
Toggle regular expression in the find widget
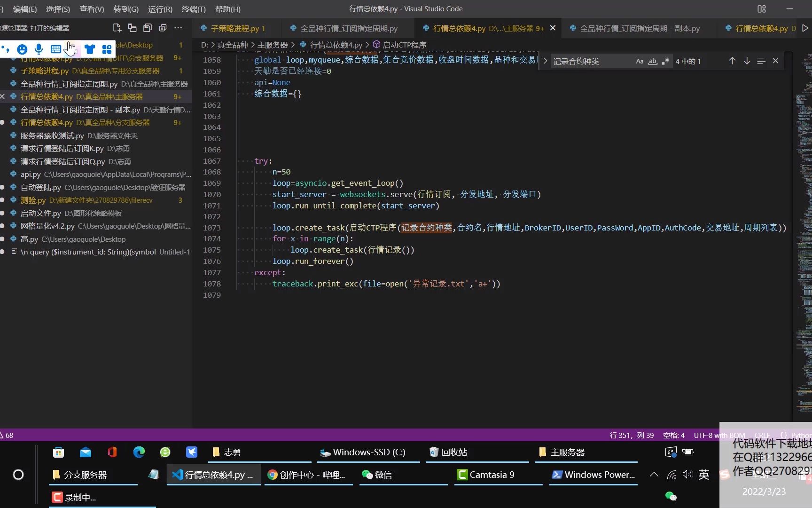(x=665, y=61)
